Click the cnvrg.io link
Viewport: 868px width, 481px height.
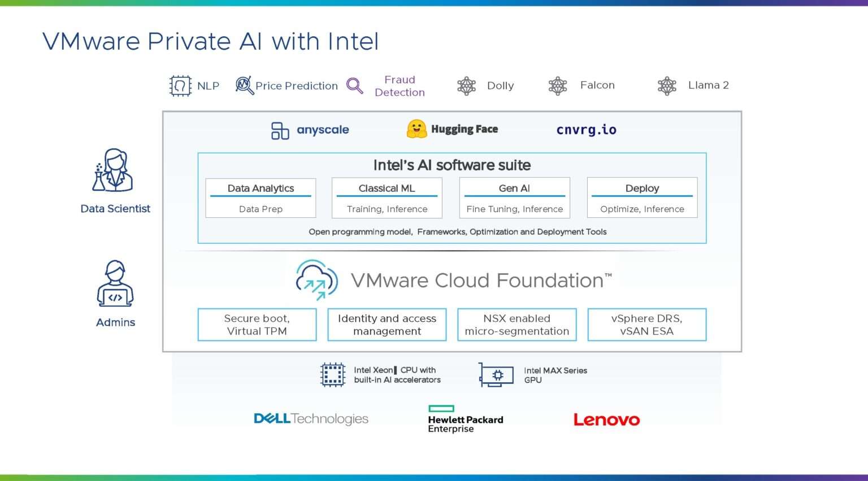pyautogui.click(x=586, y=129)
